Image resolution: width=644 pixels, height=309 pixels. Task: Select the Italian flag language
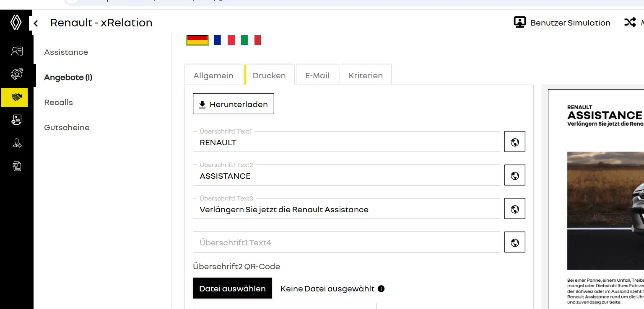coord(251,39)
